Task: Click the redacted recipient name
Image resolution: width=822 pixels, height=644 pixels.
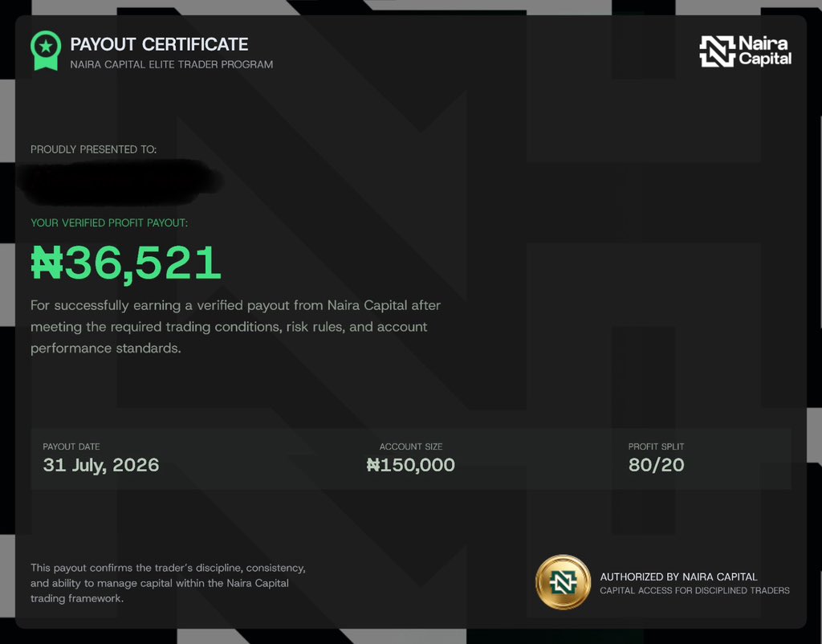Action: pos(120,181)
